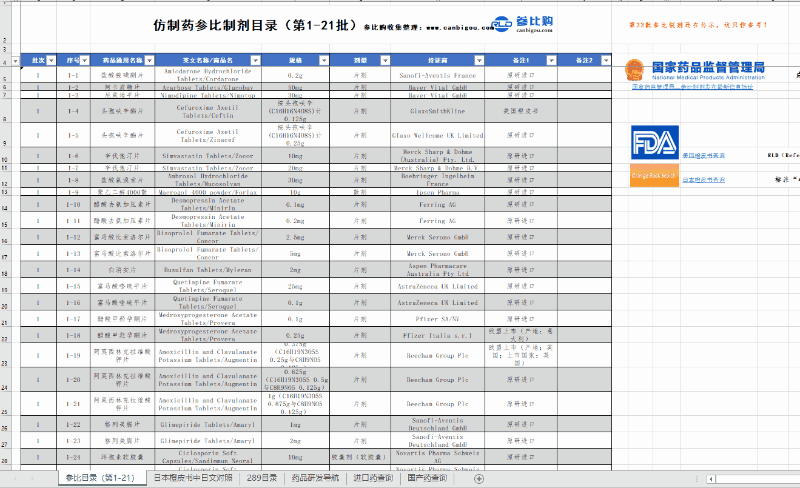
Task: Select cell Merck Serono GmbH in row 1-12
Action: [437, 237]
